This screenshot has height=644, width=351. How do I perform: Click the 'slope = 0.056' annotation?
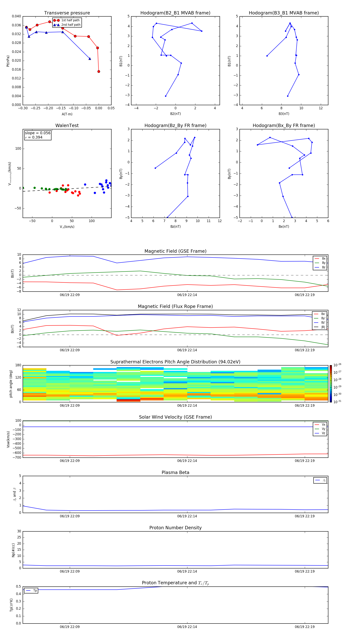point(38,133)
